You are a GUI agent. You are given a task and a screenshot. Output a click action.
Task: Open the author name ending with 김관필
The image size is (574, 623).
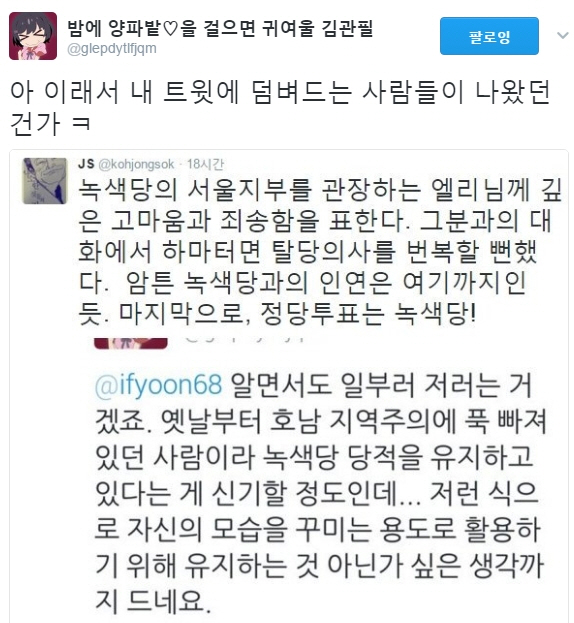(220, 29)
